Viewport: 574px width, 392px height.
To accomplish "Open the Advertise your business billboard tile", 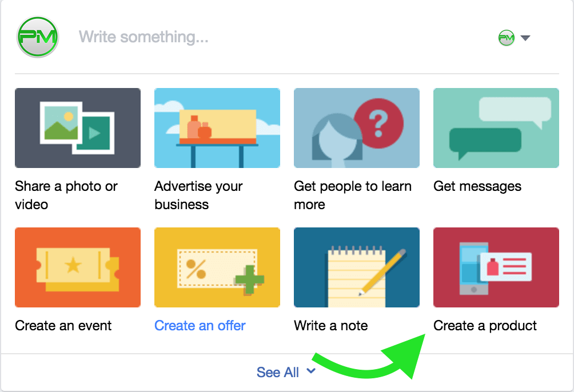I will click(x=217, y=128).
